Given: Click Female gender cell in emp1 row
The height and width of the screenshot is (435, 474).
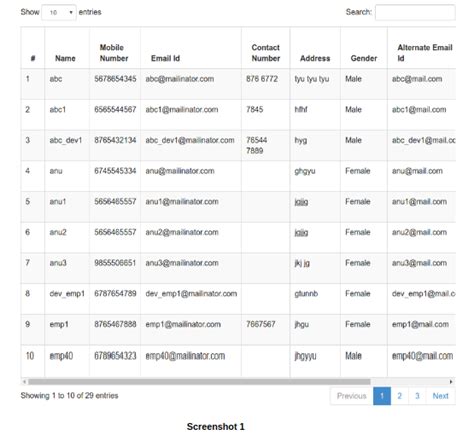Looking at the screenshot, I should point(358,324).
